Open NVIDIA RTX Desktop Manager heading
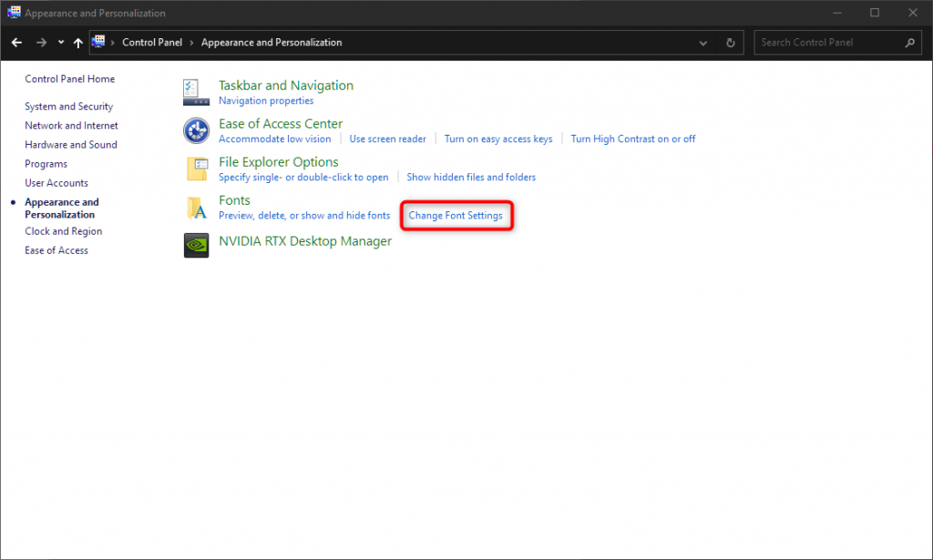 (305, 241)
